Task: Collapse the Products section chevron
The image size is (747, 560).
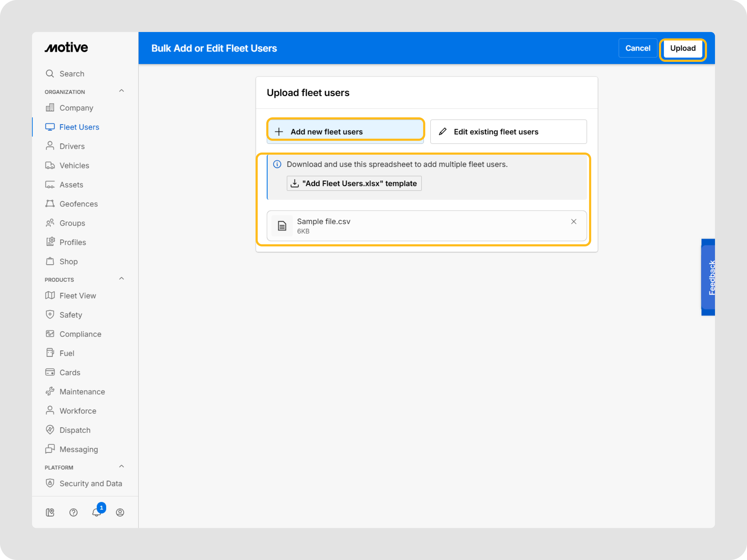Action: point(122,279)
